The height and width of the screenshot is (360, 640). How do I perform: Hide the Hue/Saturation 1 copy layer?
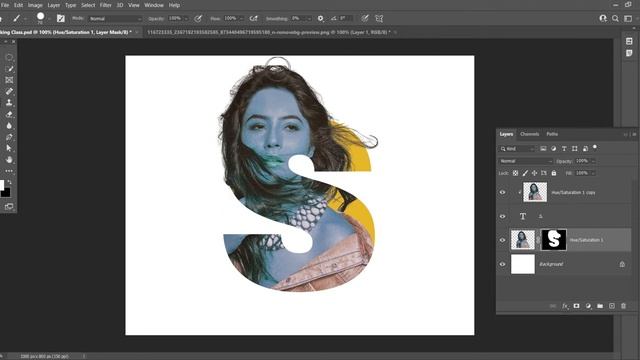coord(502,192)
